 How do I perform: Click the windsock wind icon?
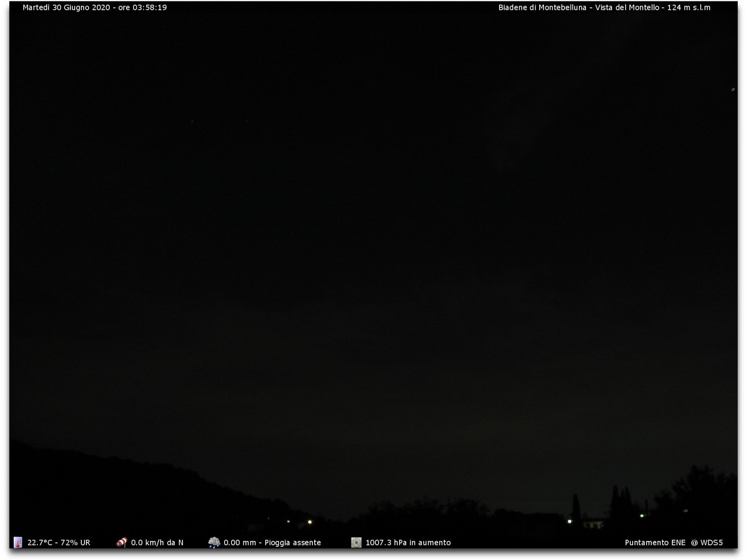coord(122,542)
